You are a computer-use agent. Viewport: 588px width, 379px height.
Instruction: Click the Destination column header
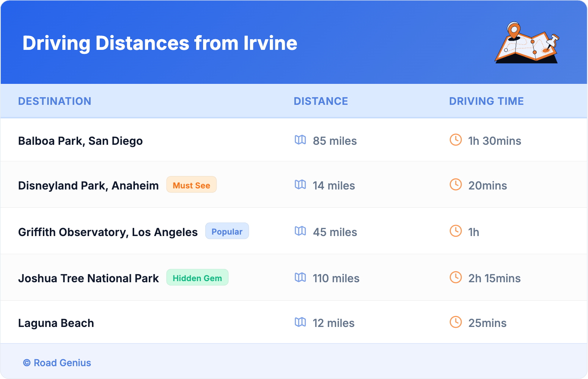point(55,101)
